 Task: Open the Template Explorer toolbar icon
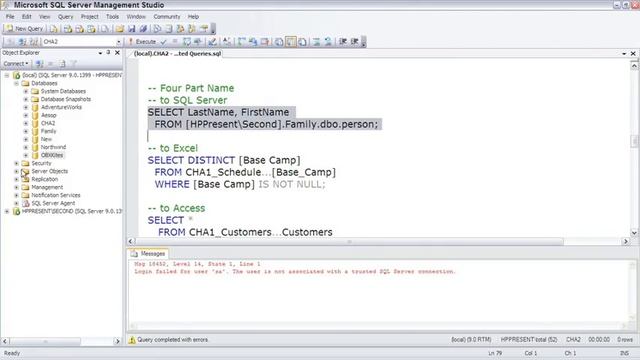(191, 29)
